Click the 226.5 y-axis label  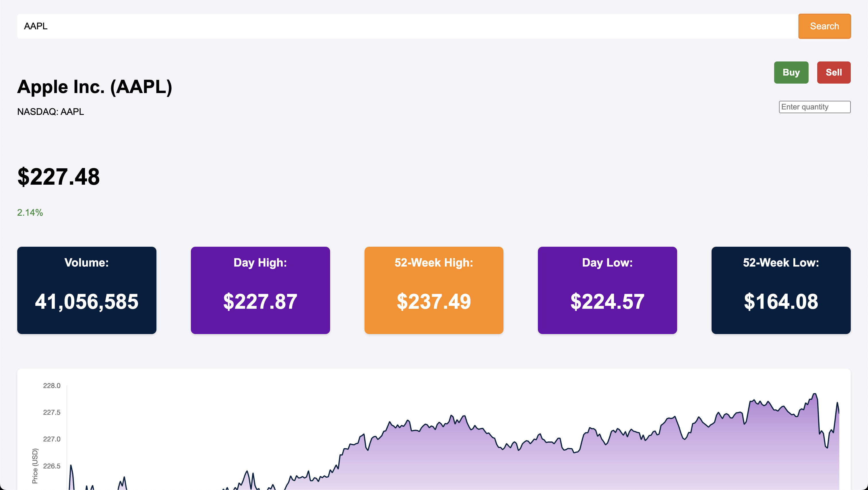pyautogui.click(x=52, y=466)
